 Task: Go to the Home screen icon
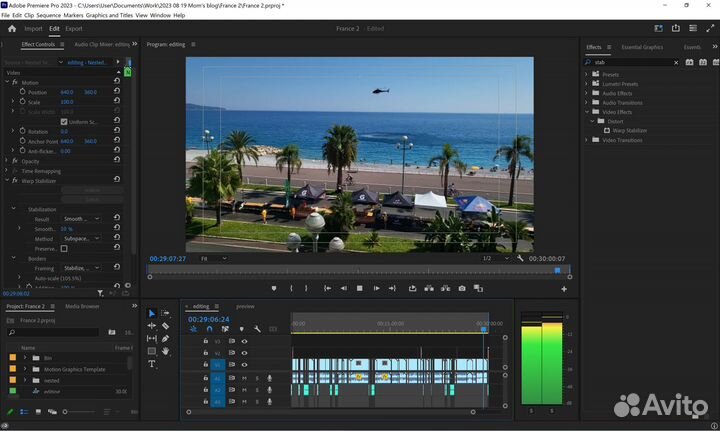[x=12, y=29]
